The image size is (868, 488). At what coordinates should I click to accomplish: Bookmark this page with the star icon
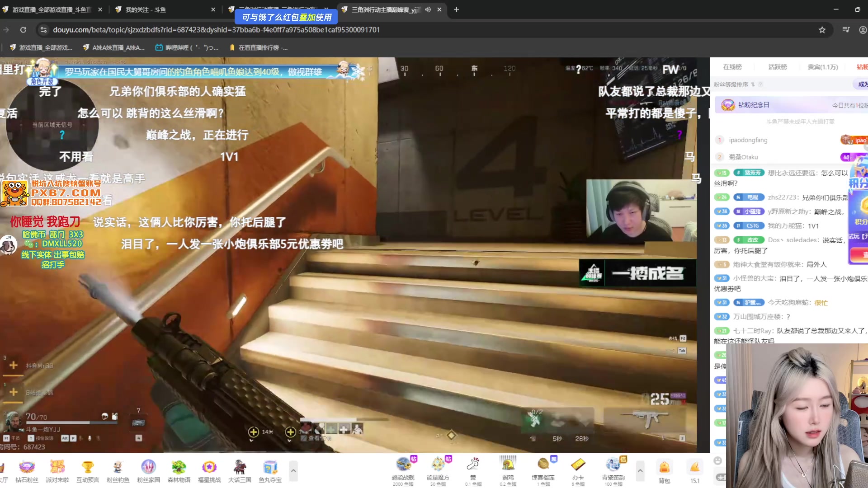pos(822,30)
